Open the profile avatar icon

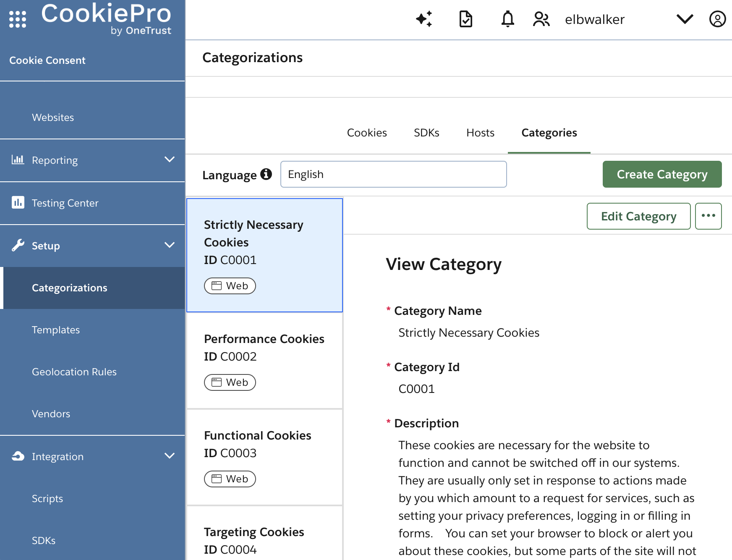(x=717, y=19)
